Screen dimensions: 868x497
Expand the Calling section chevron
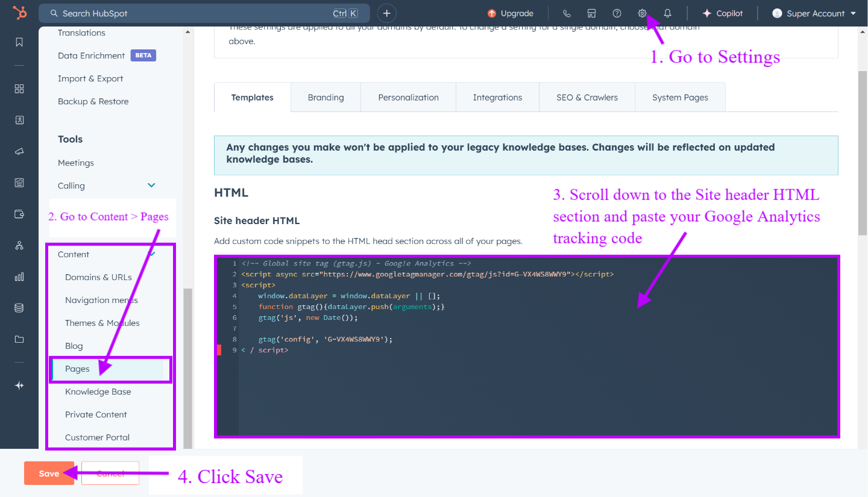151,186
